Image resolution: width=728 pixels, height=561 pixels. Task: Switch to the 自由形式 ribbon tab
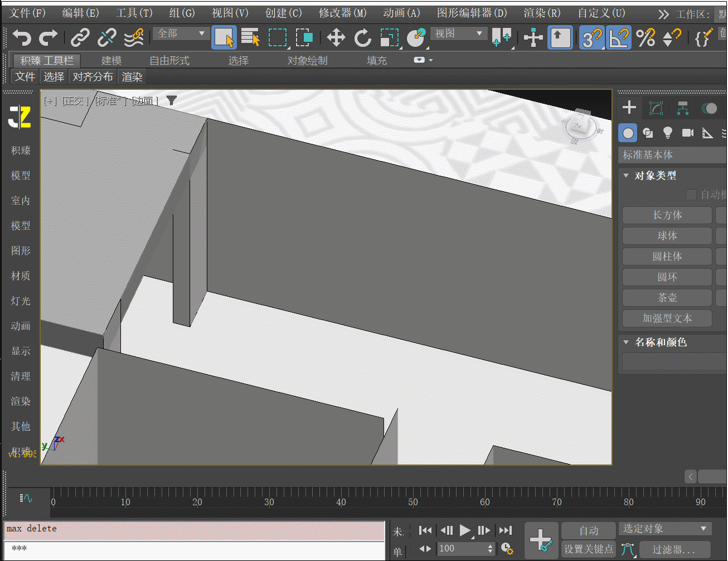click(169, 60)
